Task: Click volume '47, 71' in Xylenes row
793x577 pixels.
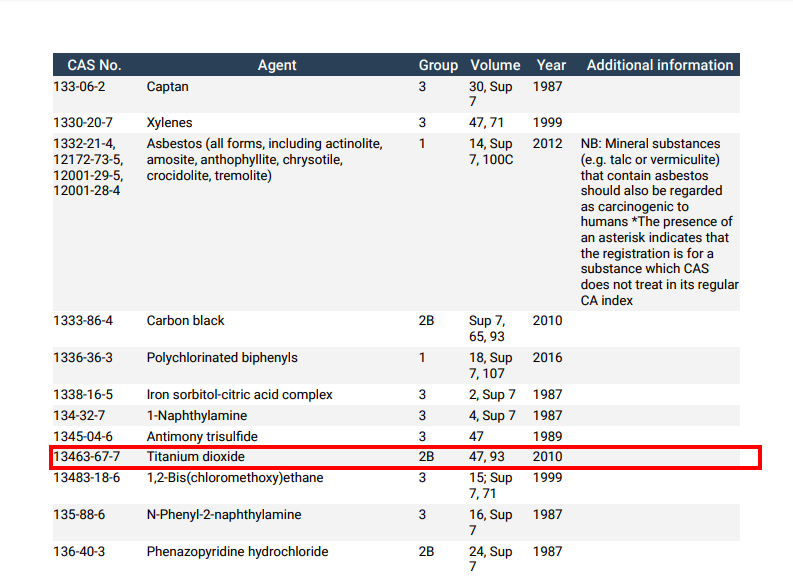Action: (x=486, y=122)
